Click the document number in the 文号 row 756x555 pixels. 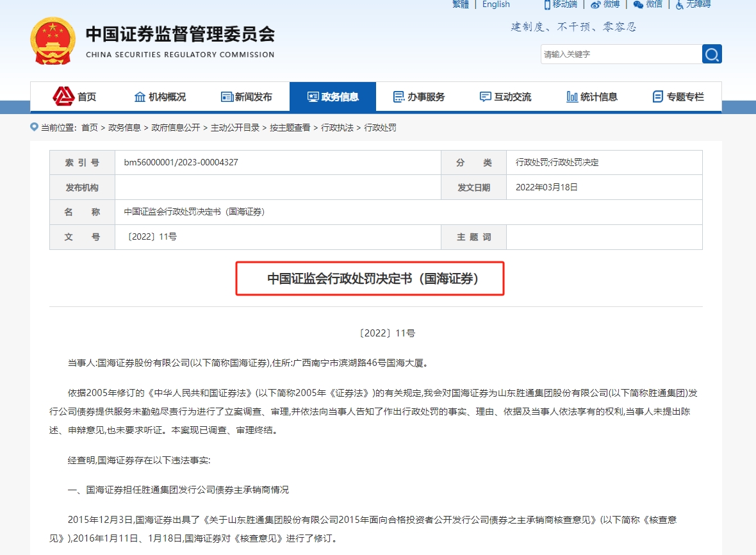coord(151,236)
